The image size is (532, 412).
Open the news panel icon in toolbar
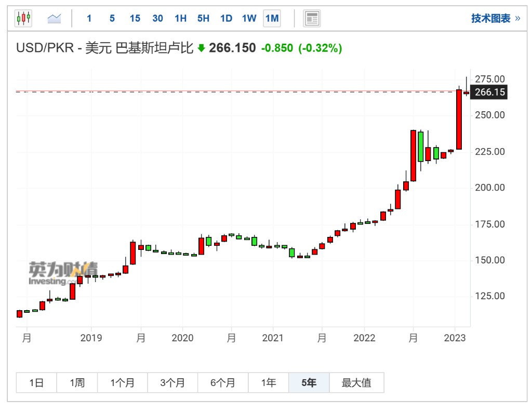click(312, 19)
